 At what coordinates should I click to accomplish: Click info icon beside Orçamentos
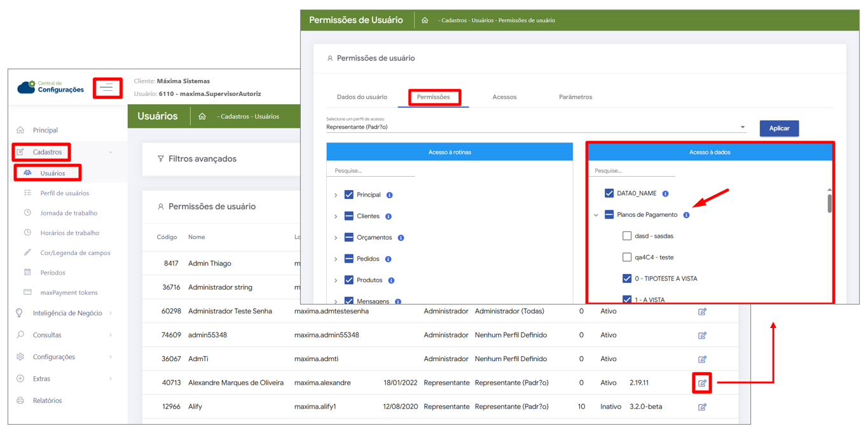pyautogui.click(x=401, y=238)
